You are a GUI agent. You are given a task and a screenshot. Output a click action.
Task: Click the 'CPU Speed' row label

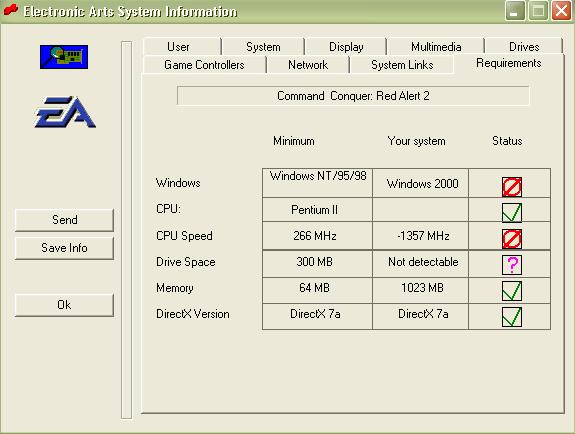click(x=184, y=236)
